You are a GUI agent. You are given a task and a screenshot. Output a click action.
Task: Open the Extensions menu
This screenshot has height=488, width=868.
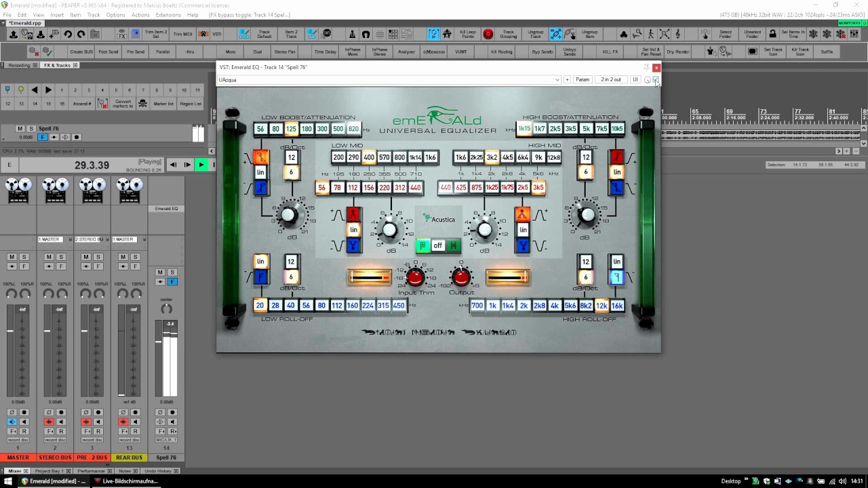coord(168,15)
